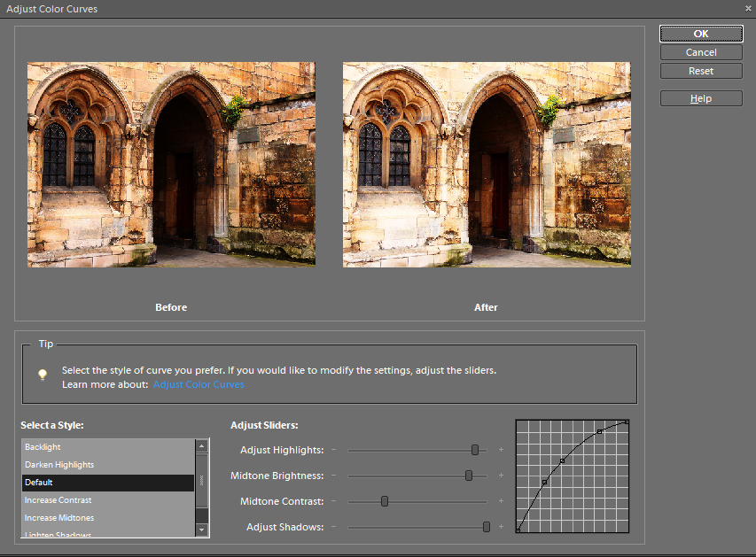Click the Adjust Highlights slider handle

pos(475,450)
